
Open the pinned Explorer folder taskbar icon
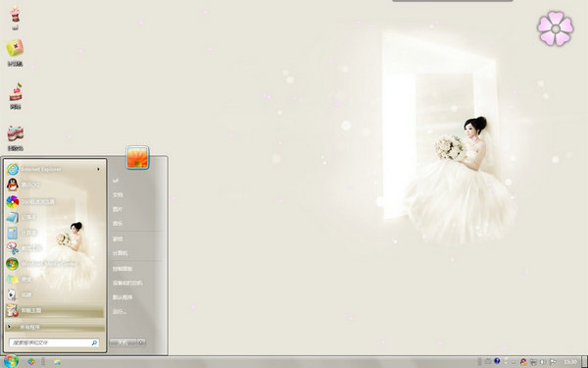(58, 362)
